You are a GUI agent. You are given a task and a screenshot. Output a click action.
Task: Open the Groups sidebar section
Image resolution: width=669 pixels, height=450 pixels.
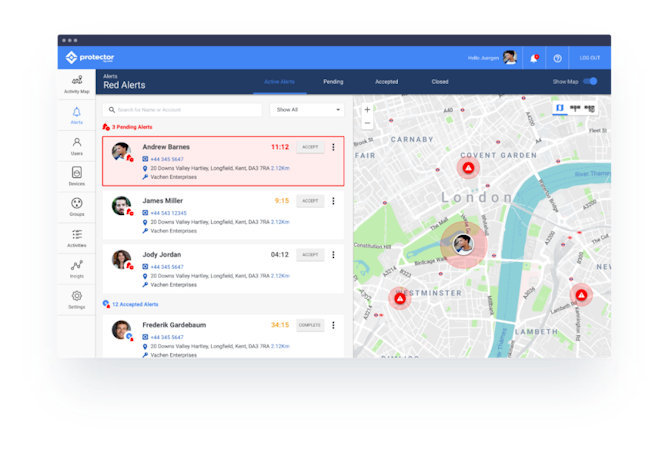coord(77,207)
